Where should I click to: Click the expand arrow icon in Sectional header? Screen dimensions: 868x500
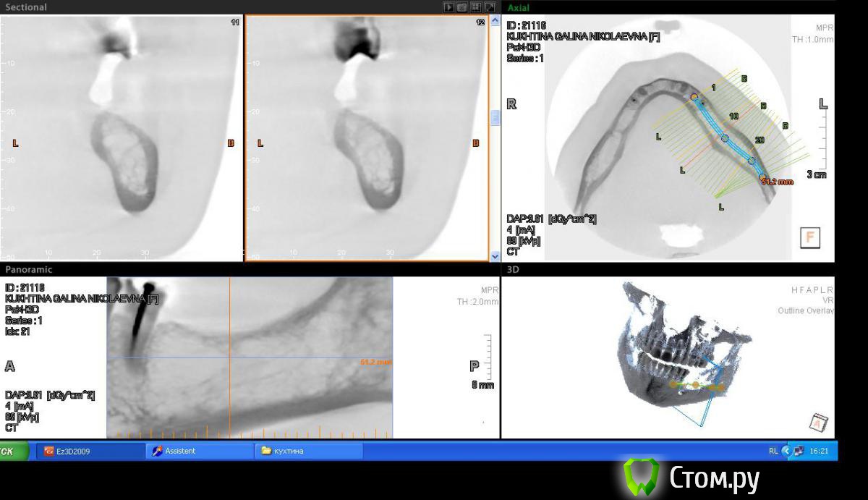pos(490,7)
